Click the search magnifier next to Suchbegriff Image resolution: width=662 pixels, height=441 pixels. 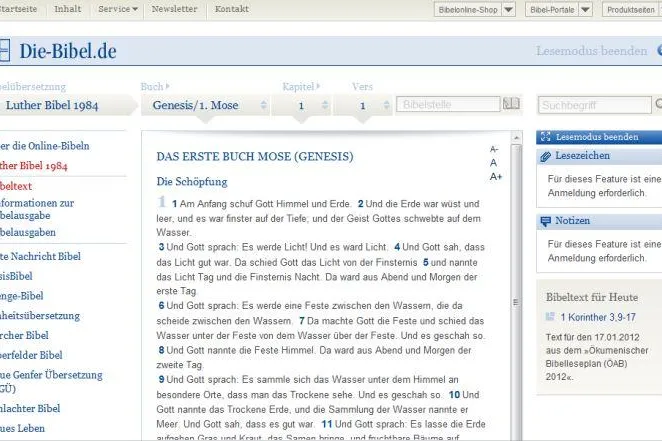point(659,104)
